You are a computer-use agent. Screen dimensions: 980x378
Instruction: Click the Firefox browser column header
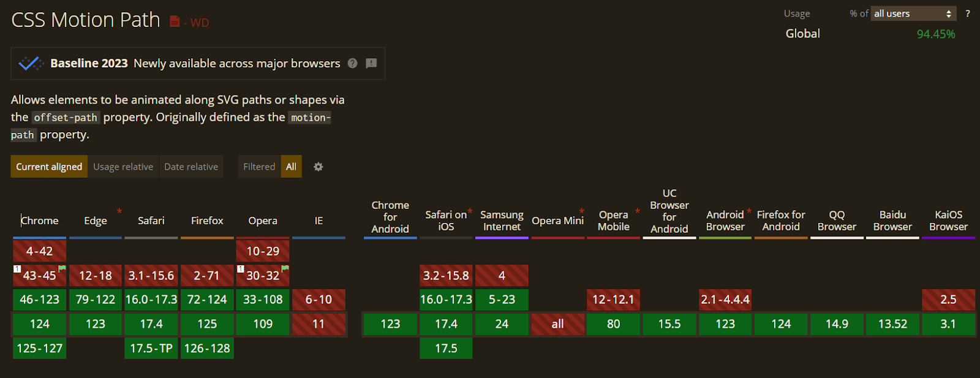[x=207, y=221]
